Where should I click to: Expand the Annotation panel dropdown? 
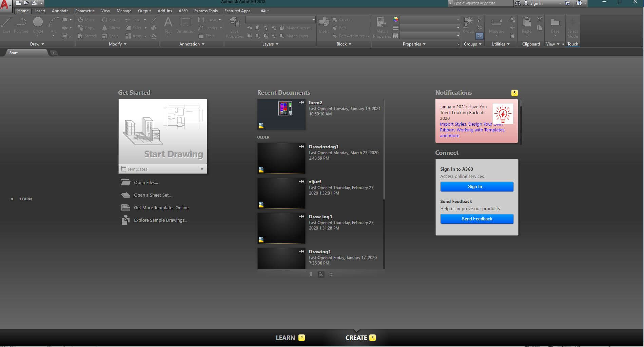(192, 44)
